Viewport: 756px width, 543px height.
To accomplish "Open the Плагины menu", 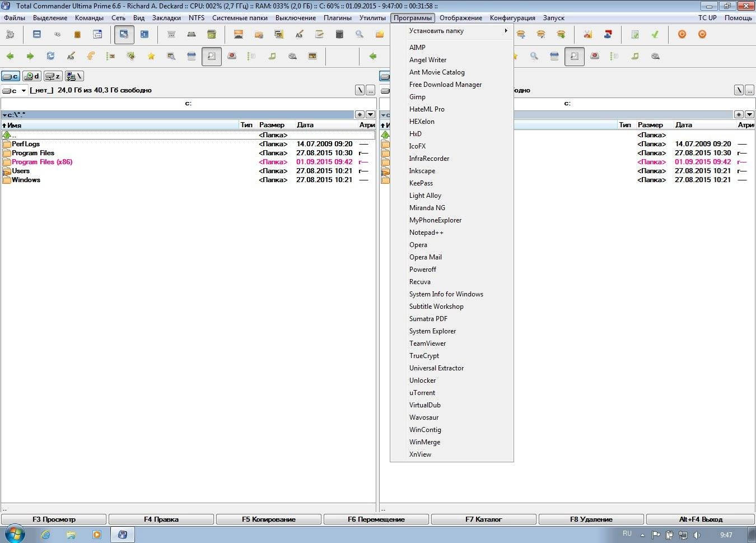I will pyautogui.click(x=338, y=18).
